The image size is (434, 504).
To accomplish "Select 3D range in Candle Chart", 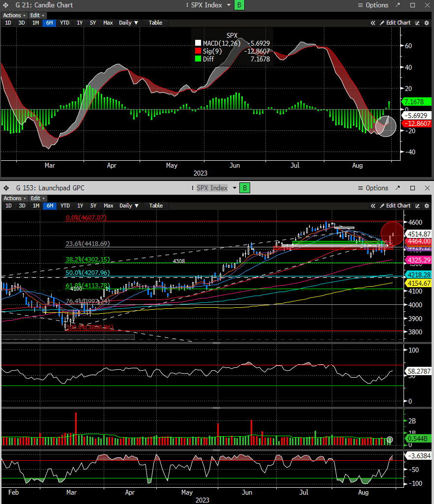I will (x=22, y=23).
